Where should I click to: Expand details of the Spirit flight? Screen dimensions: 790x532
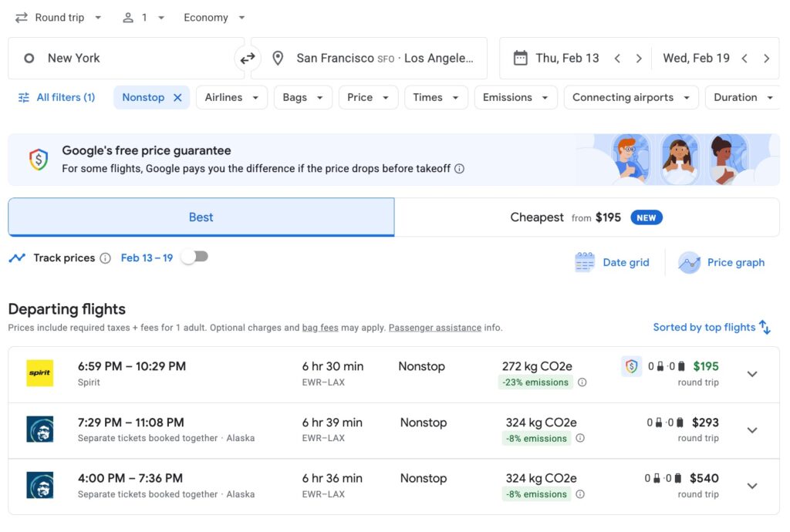click(752, 374)
